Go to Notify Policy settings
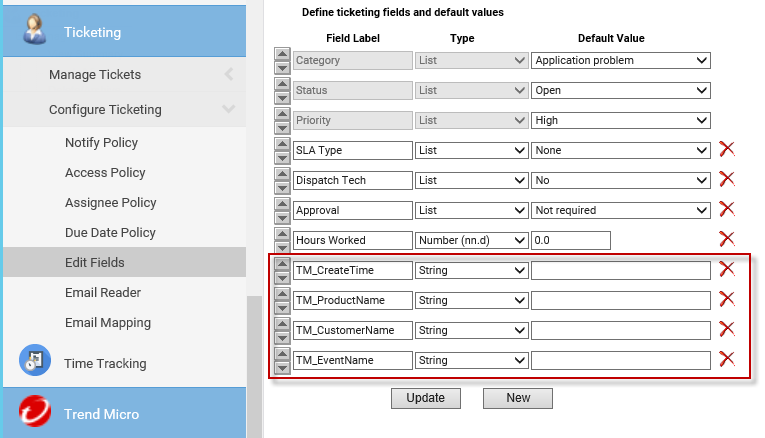This screenshot has width=765, height=438. (x=102, y=143)
